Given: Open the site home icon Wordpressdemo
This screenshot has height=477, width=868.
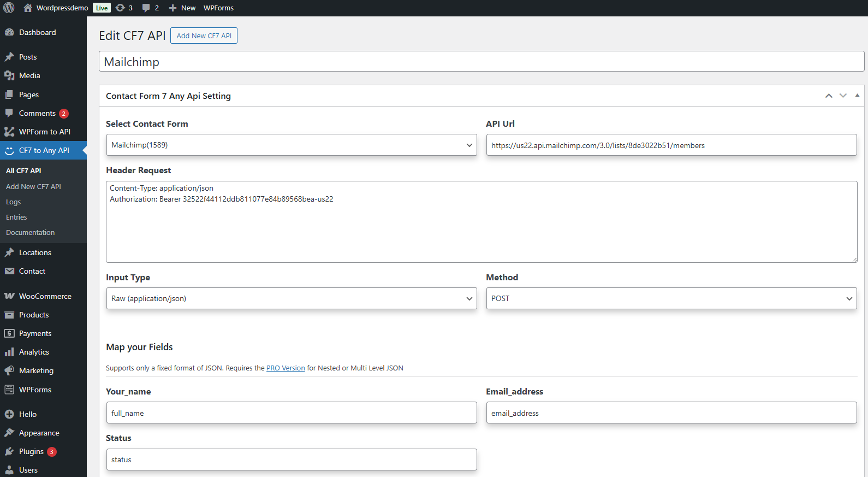Looking at the screenshot, I should point(28,8).
